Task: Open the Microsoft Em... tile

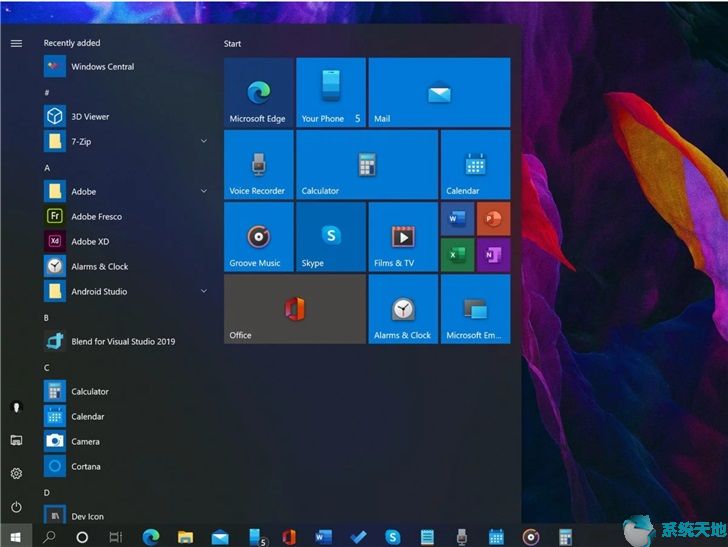Action: click(x=475, y=309)
